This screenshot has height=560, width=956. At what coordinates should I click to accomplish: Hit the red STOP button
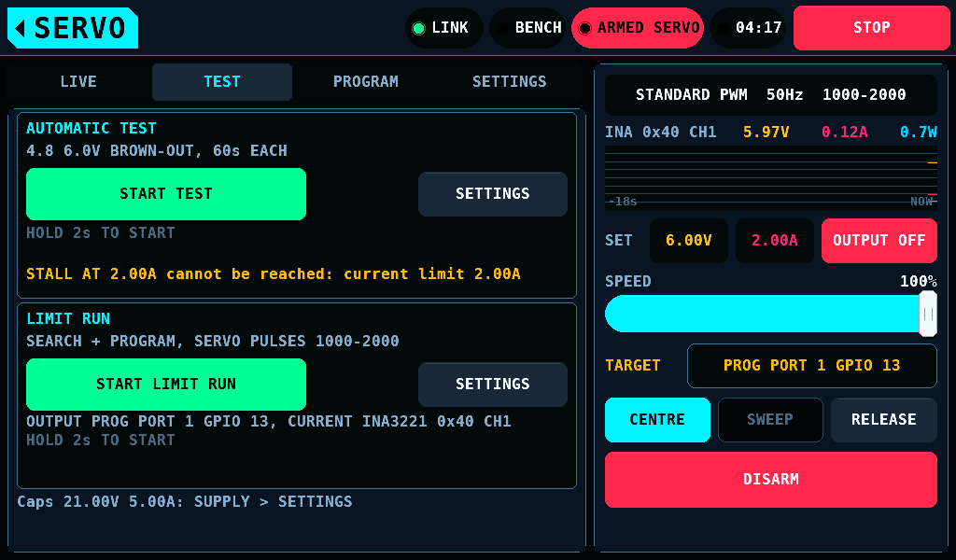tap(871, 28)
